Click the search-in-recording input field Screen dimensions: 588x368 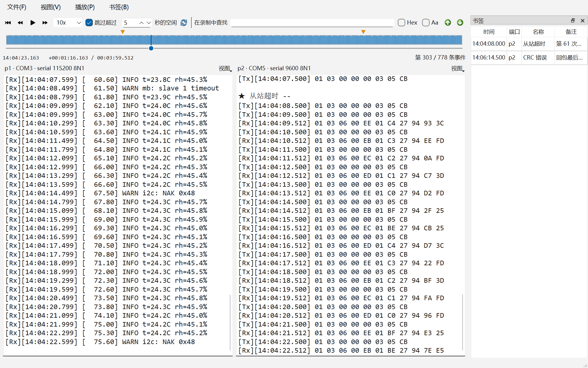tap(312, 23)
